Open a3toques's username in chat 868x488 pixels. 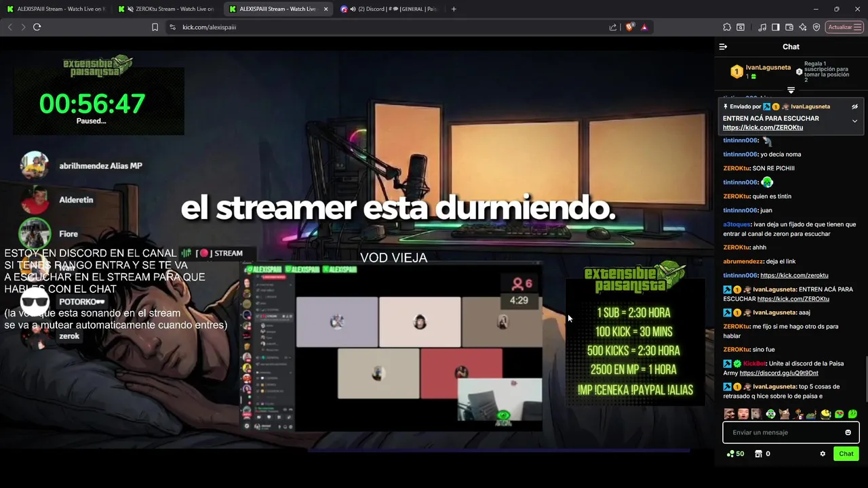click(737, 224)
